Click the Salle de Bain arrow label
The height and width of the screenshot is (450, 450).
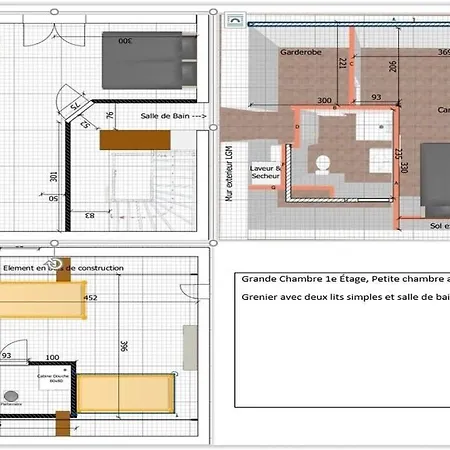pos(173,116)
